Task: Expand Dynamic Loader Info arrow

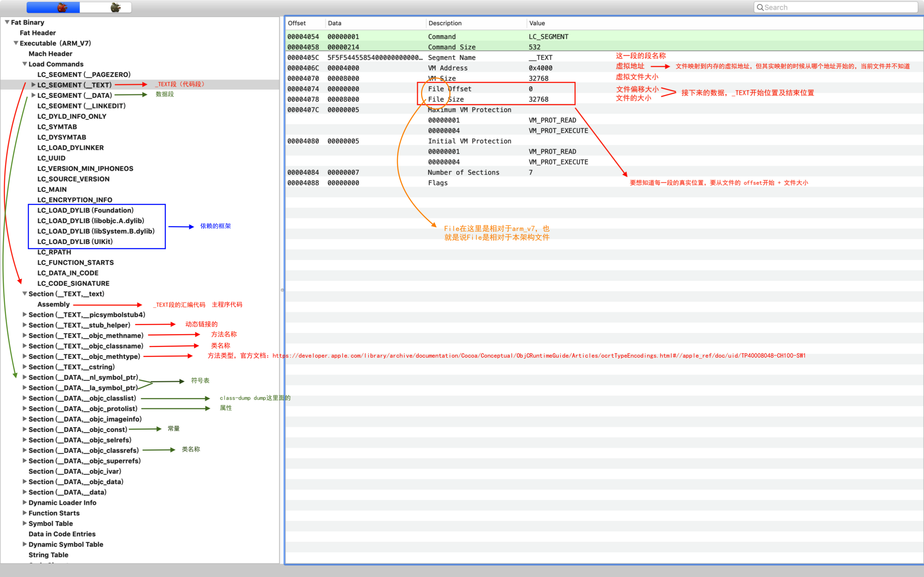Action: pos(24,502)
